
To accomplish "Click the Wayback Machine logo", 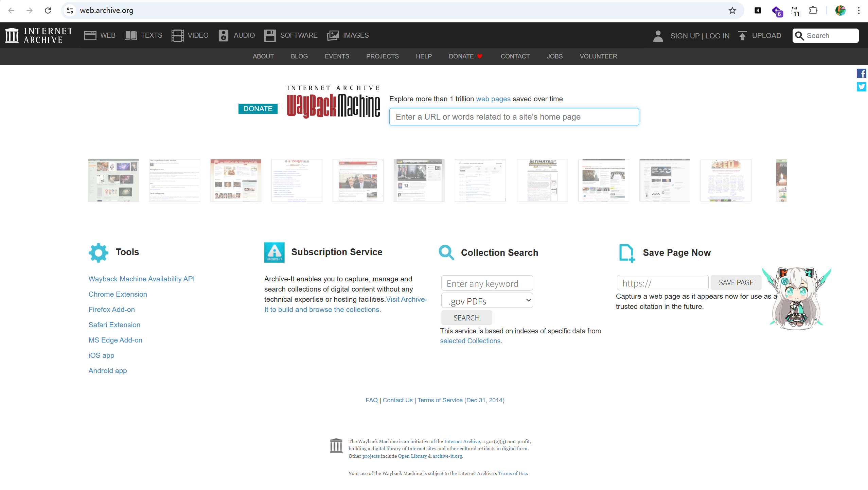I will (333, 102).
